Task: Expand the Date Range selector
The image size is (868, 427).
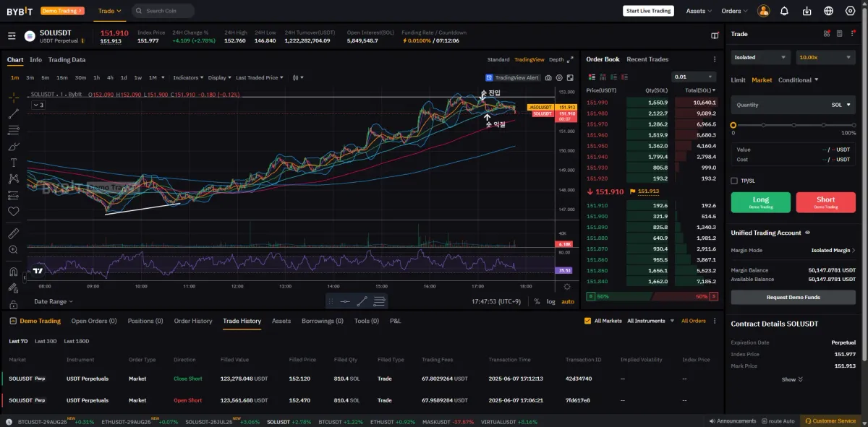Action: (x=53, y=301)
